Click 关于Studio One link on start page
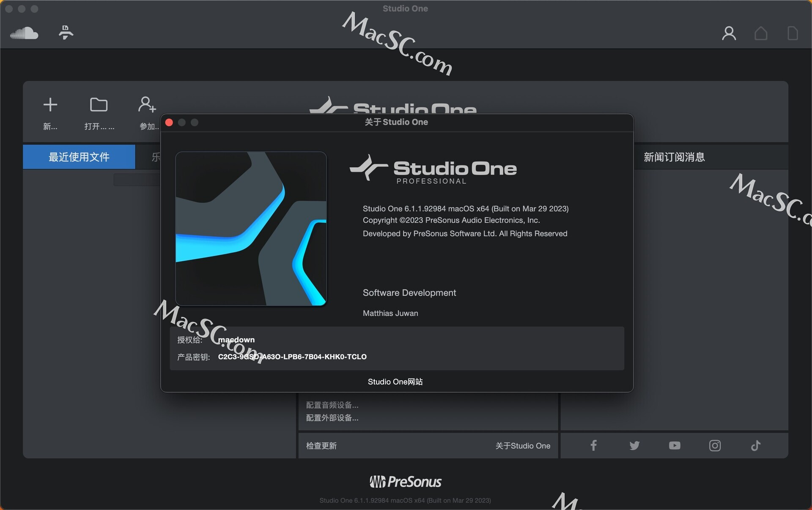812x510 pixels. (x=523, y=446)
